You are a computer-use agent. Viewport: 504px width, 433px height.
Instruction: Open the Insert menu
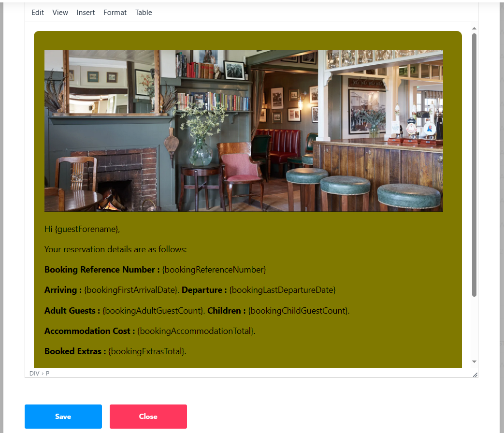click(86, 13)
